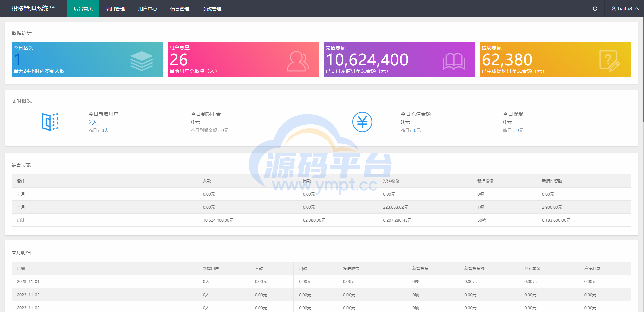Open the 用户中心 menu
This screenshot has width=644, height=312.
(148, 9)
